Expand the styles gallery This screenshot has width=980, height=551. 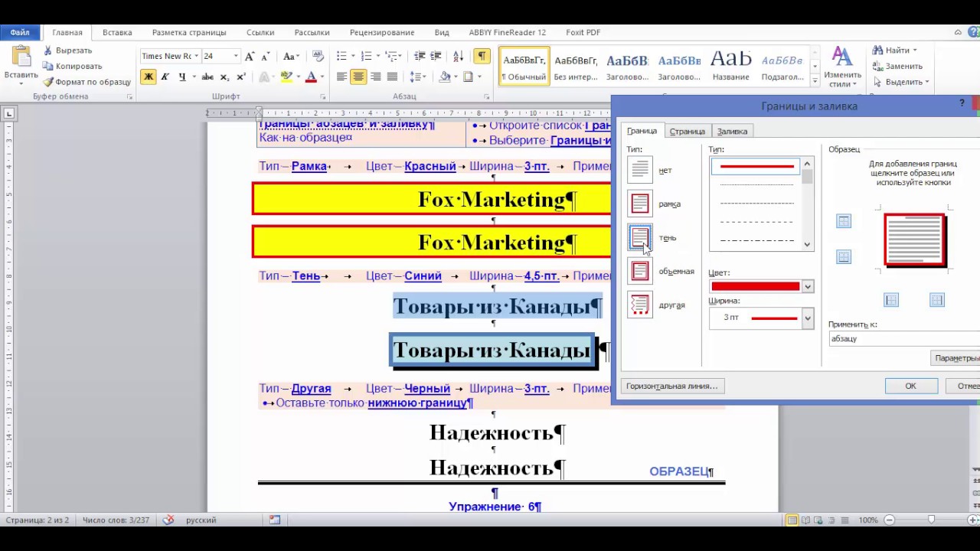point(815,81)
